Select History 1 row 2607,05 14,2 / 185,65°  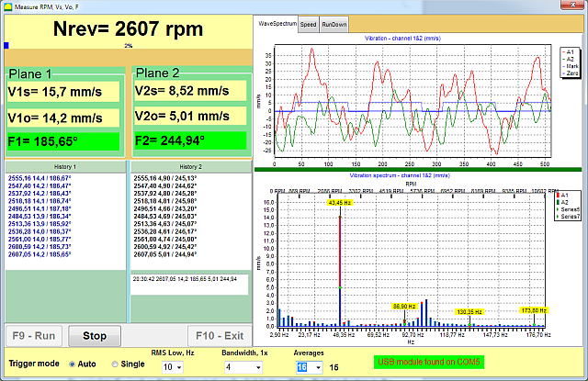(x=40, y=254)
